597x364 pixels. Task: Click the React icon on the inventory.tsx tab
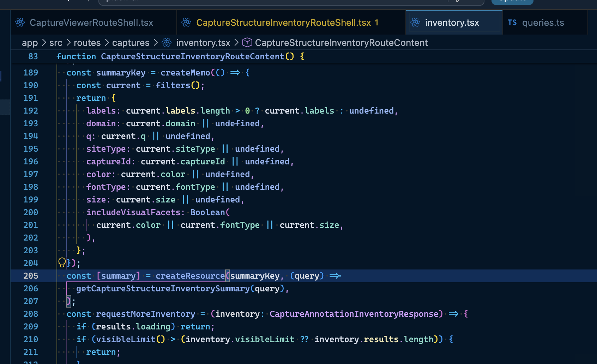click(415, 23)
